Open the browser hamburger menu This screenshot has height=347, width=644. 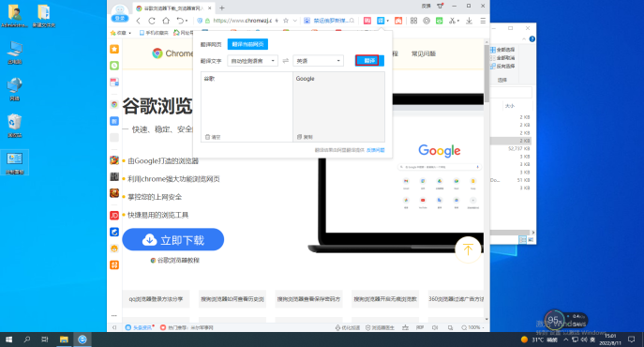pos(483,21)
